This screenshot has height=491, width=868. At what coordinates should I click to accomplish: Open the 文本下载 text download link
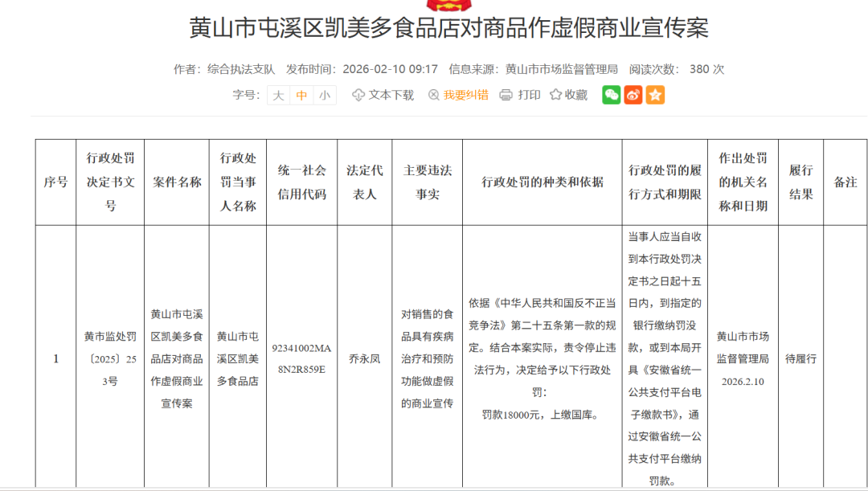(391, 95)
